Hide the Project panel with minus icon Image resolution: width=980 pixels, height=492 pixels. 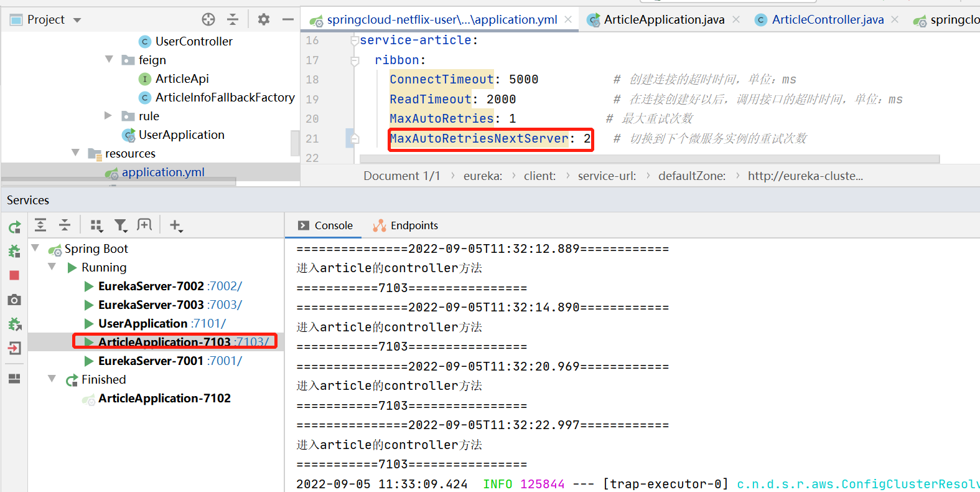[287, 19]
